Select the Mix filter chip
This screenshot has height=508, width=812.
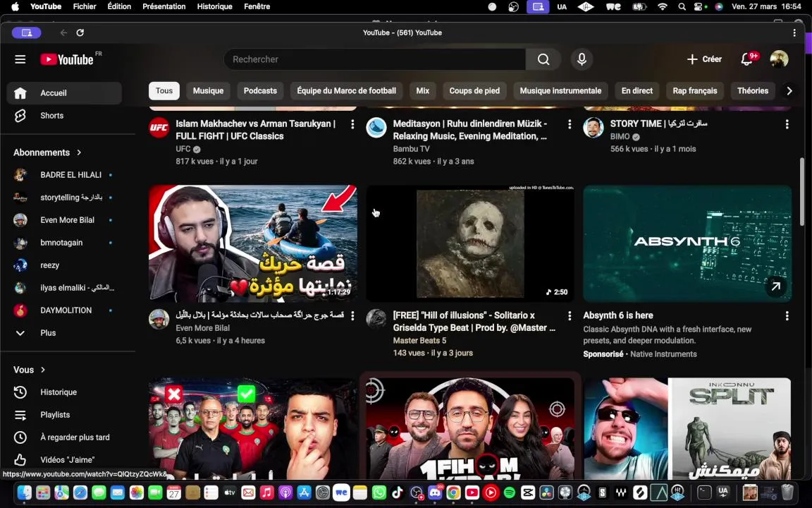point(423,91)
